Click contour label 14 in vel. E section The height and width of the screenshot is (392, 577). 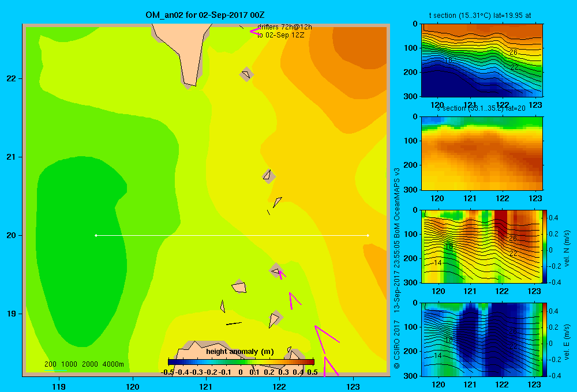tap(437, 356)
